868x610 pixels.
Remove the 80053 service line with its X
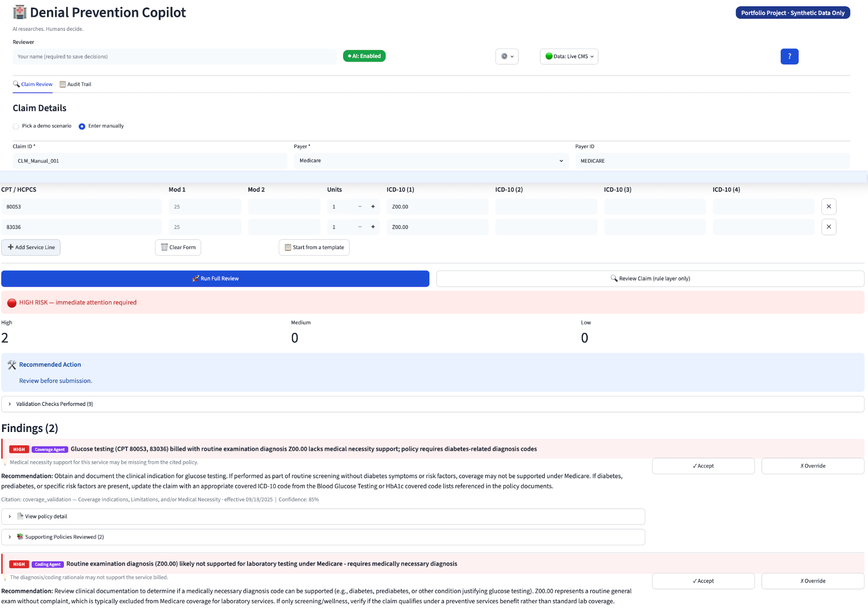(829, 206)
